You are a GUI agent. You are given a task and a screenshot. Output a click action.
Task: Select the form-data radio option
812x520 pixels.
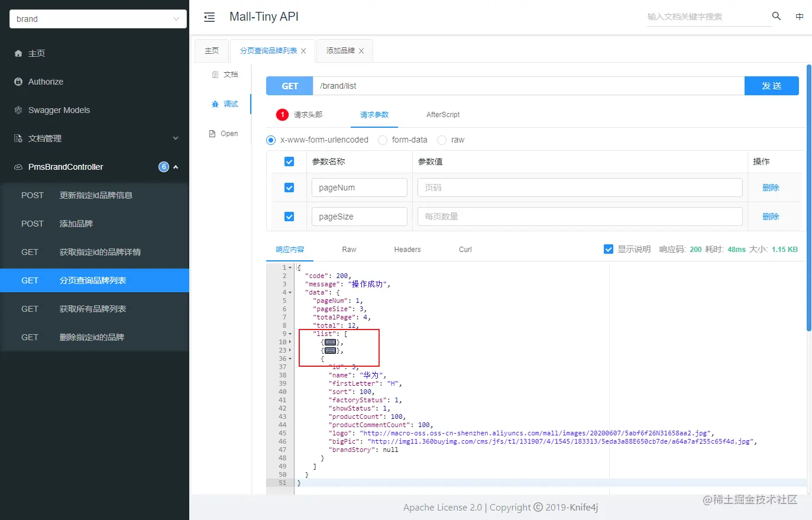[383, 140]
